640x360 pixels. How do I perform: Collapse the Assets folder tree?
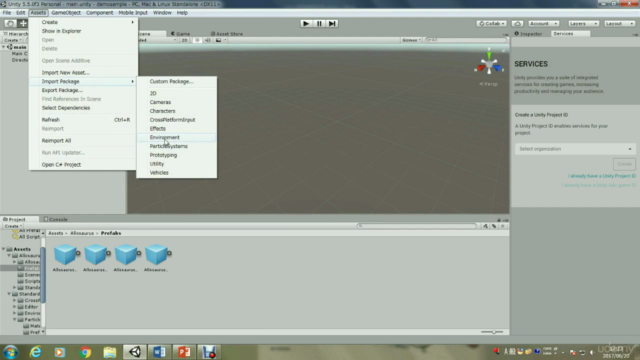(4, 249)
